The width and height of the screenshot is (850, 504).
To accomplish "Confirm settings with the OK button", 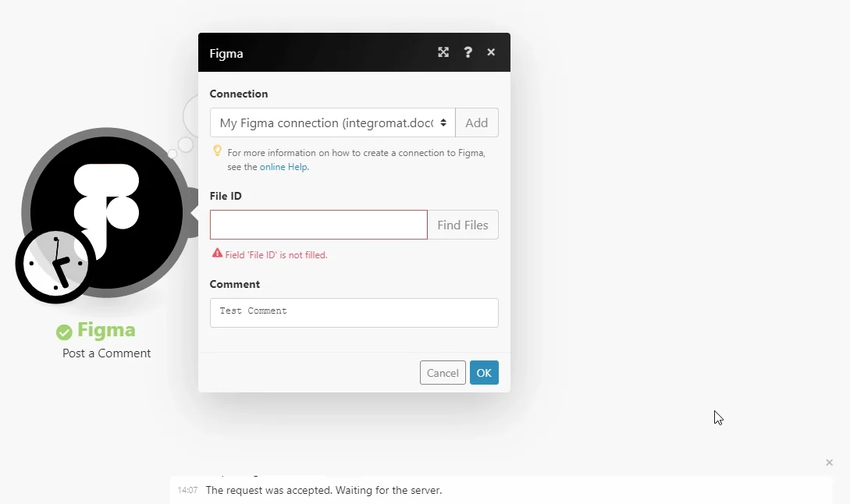I will (x=484, y=373).
